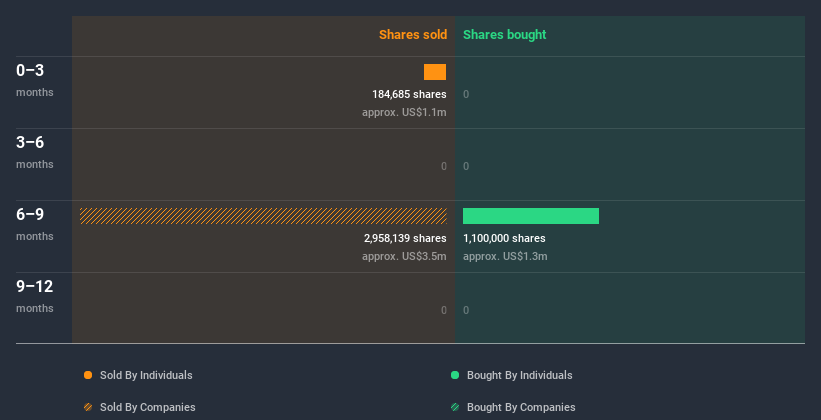Select the Shares bought column header

(504, 35)
